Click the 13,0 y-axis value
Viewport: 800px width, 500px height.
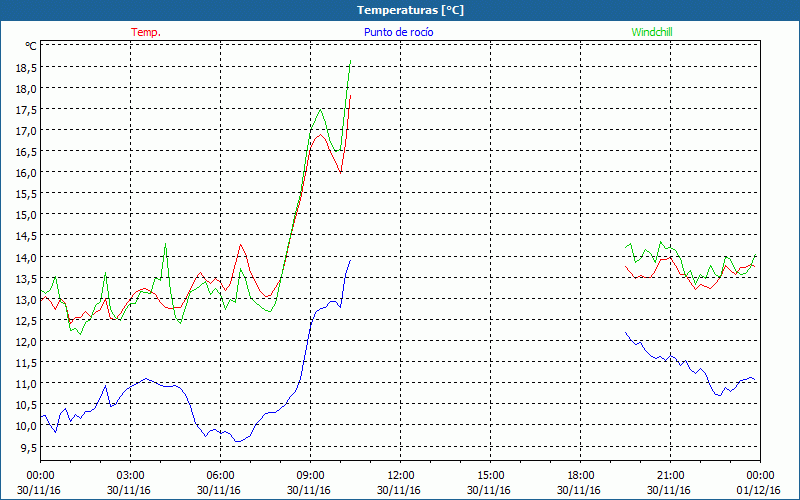click(26, 299)
